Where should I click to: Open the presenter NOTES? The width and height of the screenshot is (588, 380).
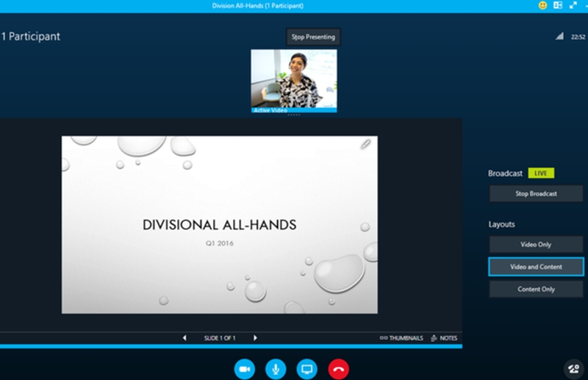444,338
